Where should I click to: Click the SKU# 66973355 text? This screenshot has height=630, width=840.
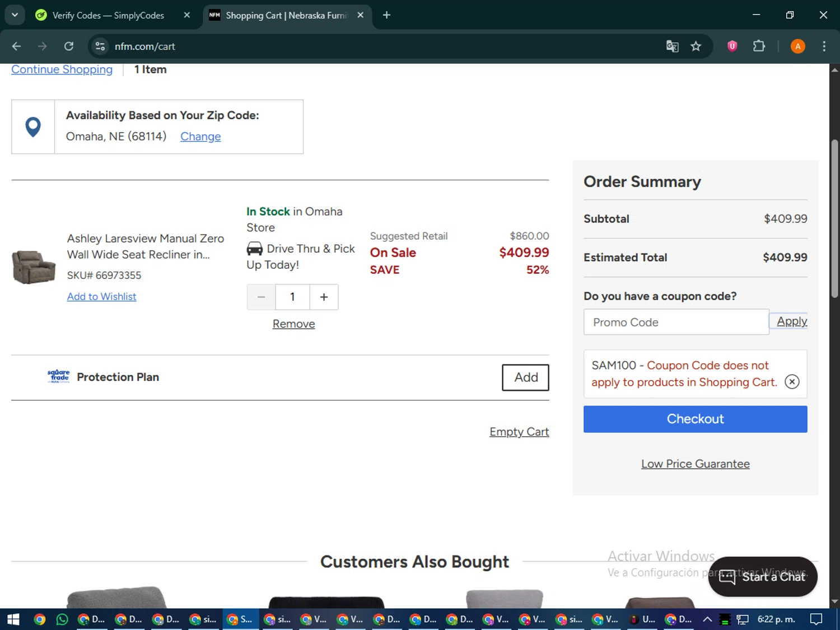[x=104, y=275]
